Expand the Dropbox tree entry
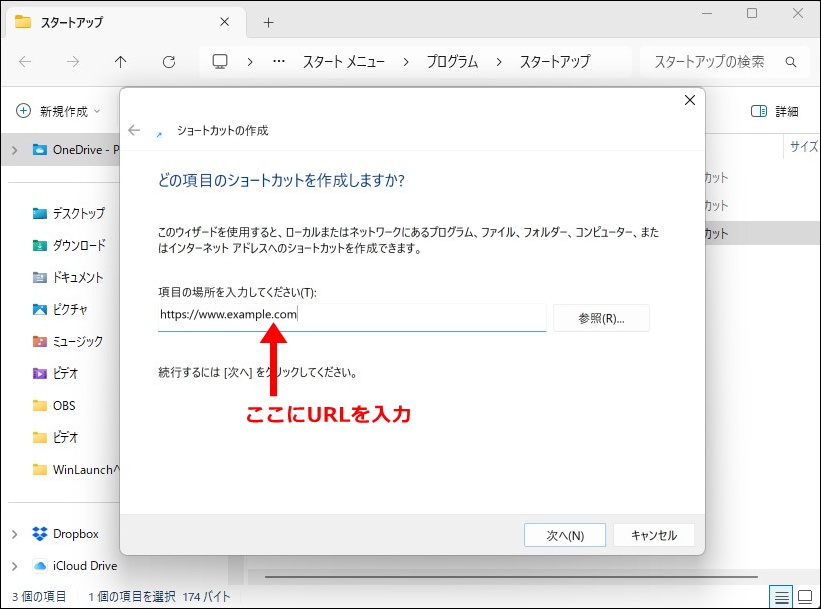The image size is (821, 609). point(17,533)
